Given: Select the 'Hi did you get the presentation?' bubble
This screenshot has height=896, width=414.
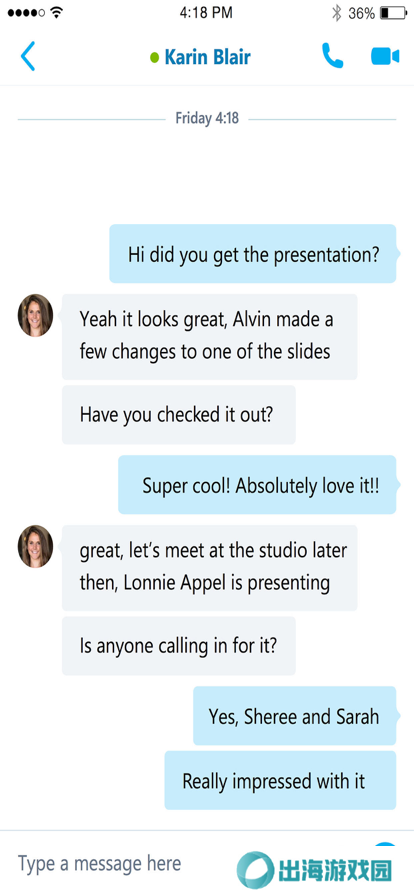Looking at the screenshot, I should (x=253, y=254).
